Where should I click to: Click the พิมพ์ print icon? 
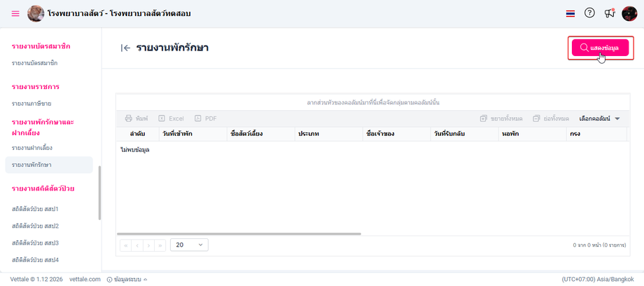pyautogui.click(x=136, y=118)
